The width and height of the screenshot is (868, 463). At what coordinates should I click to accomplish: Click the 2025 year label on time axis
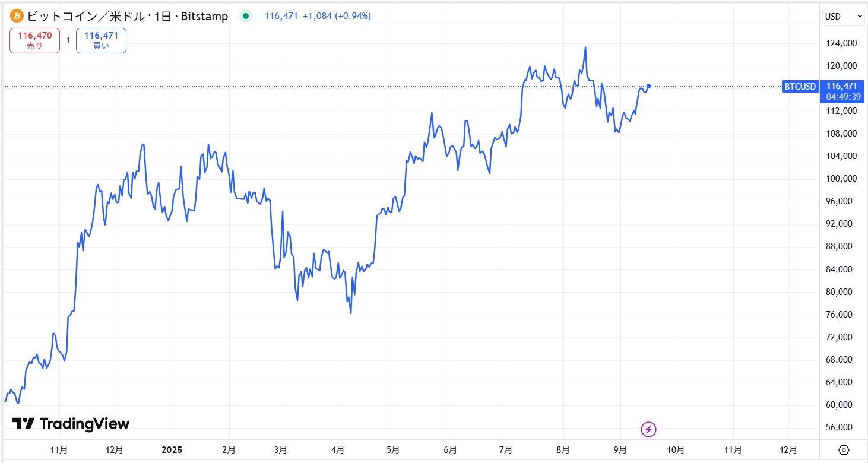(x=171, y=449)
